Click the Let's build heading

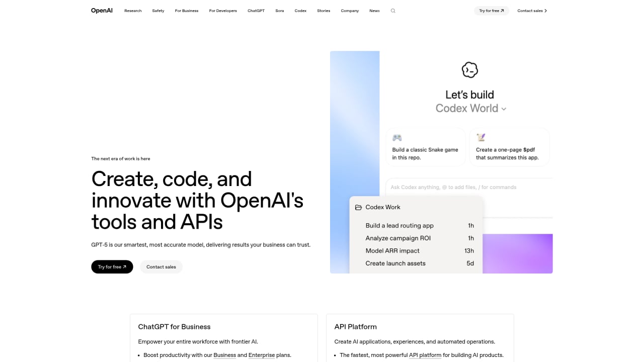(470, 95)
